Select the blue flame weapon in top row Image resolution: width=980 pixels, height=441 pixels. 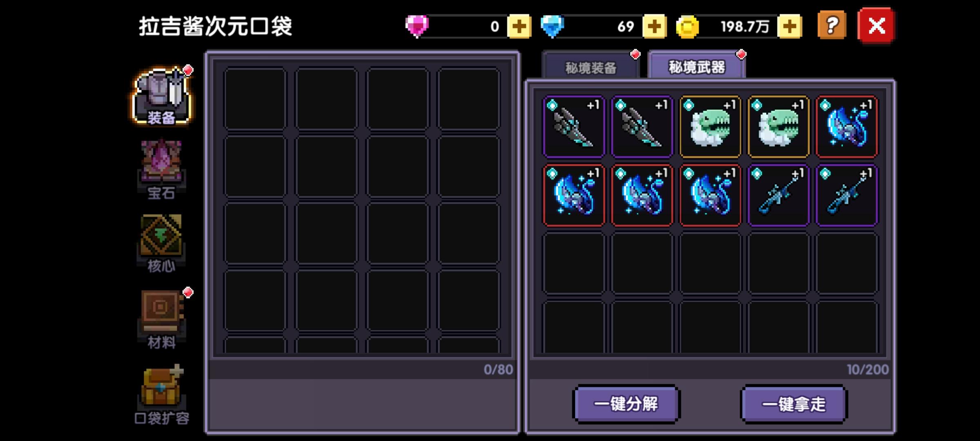[846, 127]
